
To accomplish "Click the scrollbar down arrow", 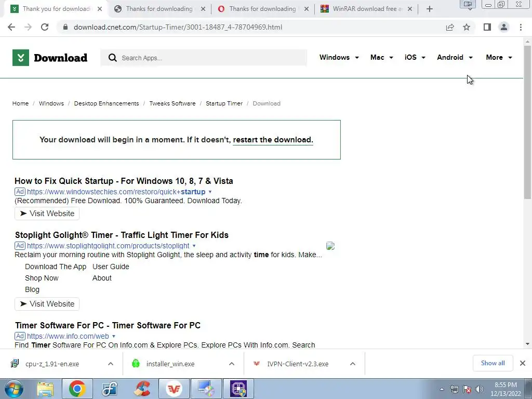I will pos(527,344).
